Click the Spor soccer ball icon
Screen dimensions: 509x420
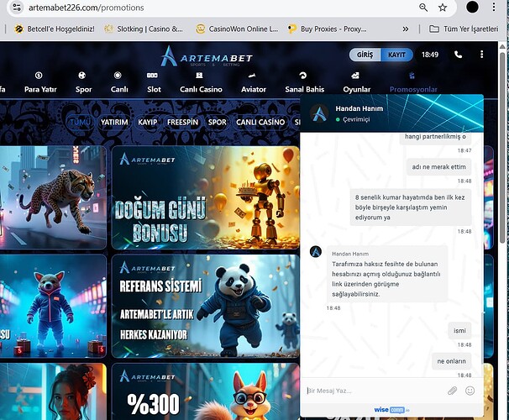coord(82,76)
